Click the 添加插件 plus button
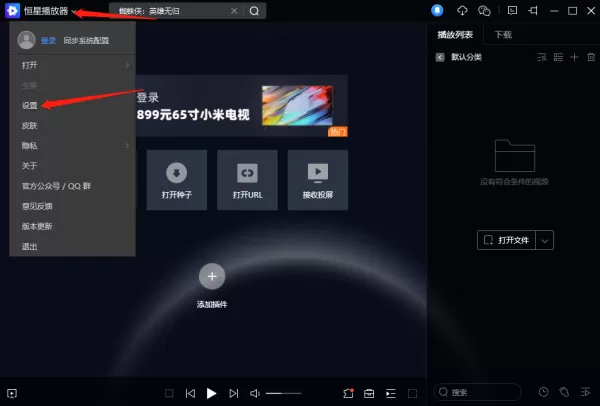 [212, 276]
